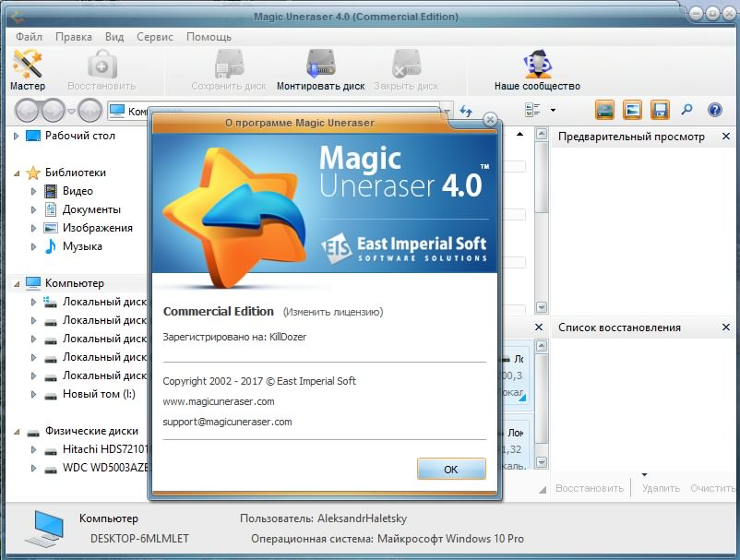Open the view mode dropdown arrow
The image size is (740, 560).
pos(553,111)
